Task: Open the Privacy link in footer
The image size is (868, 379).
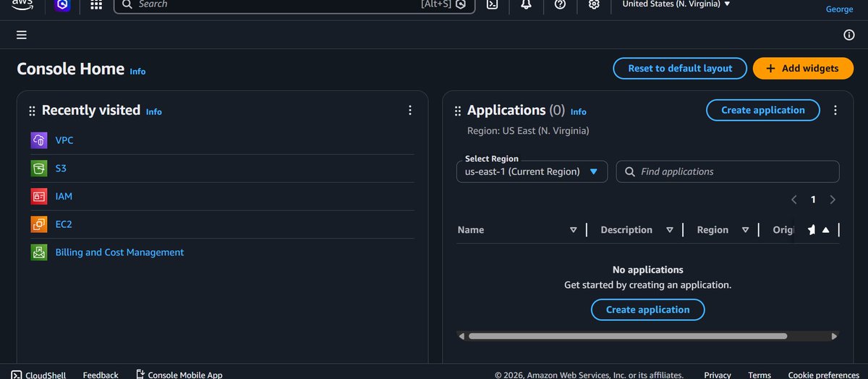Action: tap(718, 375)
